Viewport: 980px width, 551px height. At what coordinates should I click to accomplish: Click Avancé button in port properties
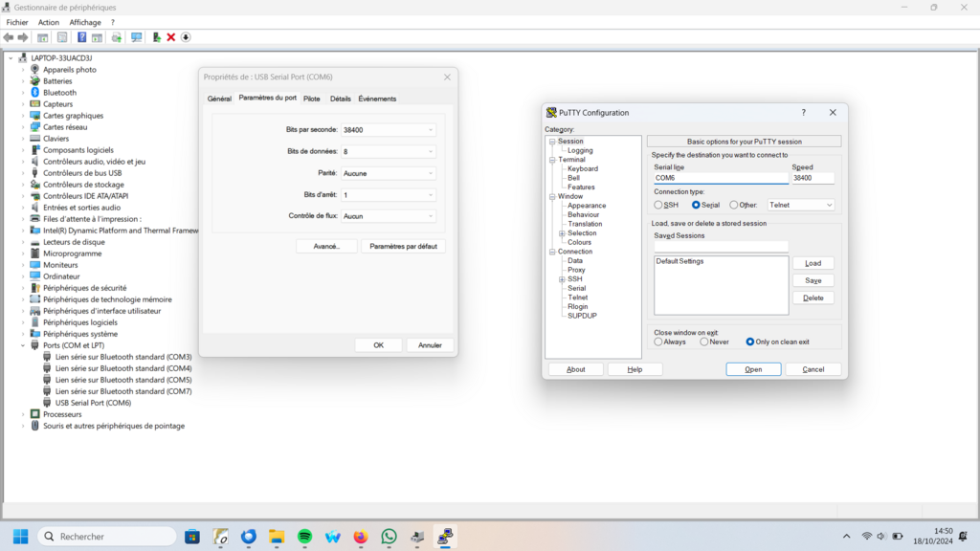pyautogui.click(x=327, y=246)
